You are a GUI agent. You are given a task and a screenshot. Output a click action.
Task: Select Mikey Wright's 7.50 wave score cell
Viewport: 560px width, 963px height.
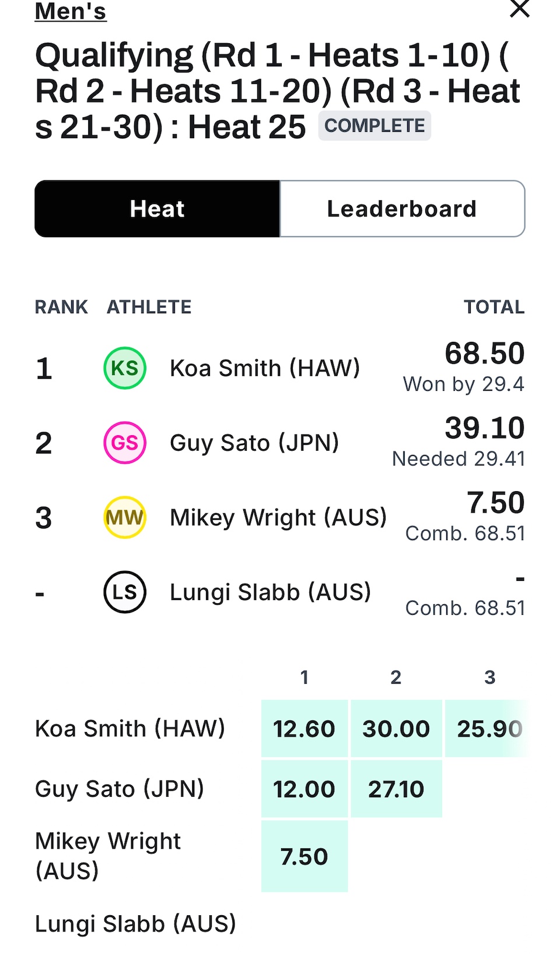(304, 856)
